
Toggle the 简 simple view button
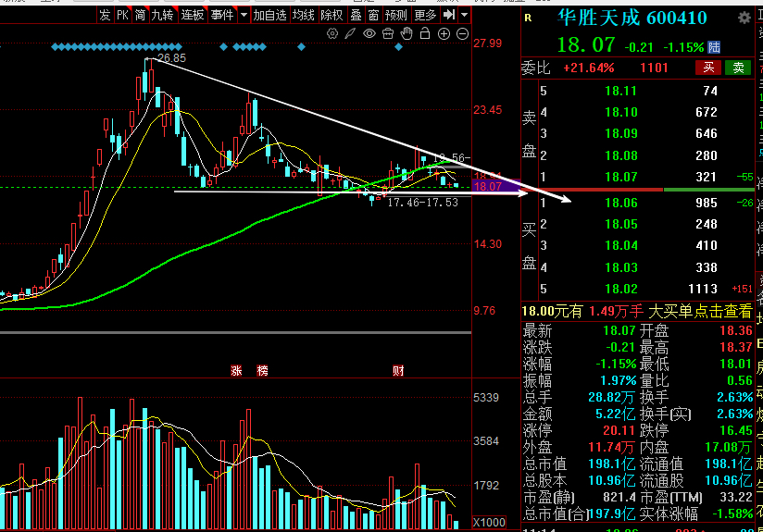[x=140, y=15]
